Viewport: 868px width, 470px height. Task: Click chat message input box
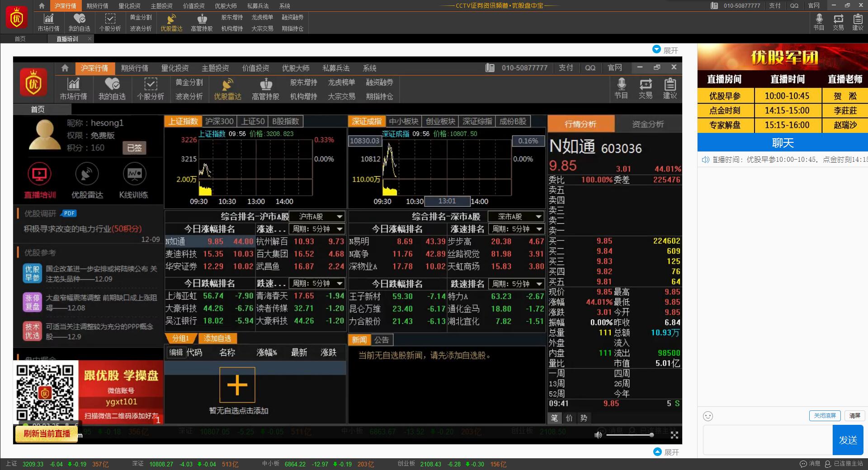tap(768, 440)
